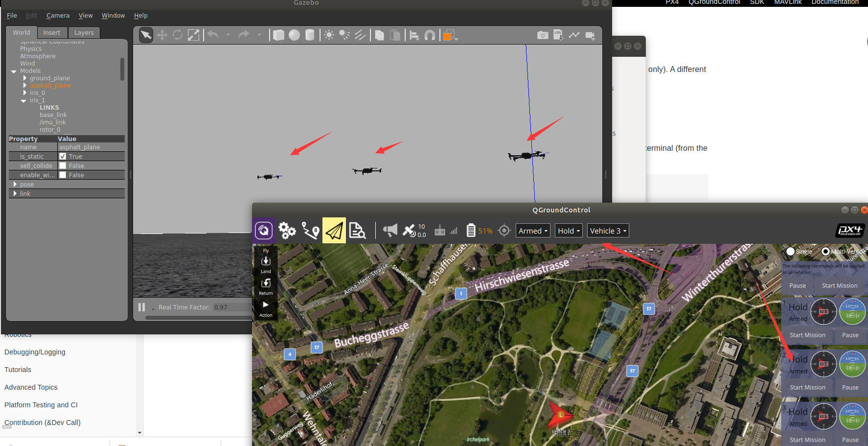Viewport: 868px width, 446px height.
Task: Open Gazebo Window menu
Action: [113, 16]
